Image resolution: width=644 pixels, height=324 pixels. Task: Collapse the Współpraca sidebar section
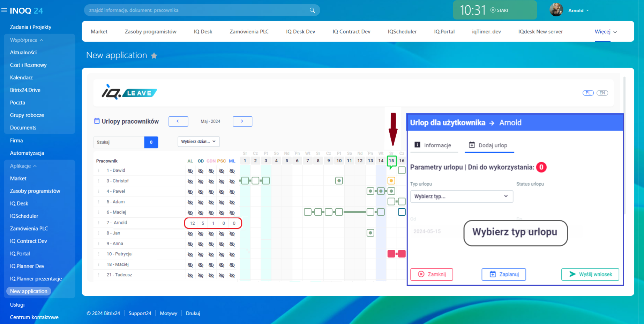(x=27, y=40)
